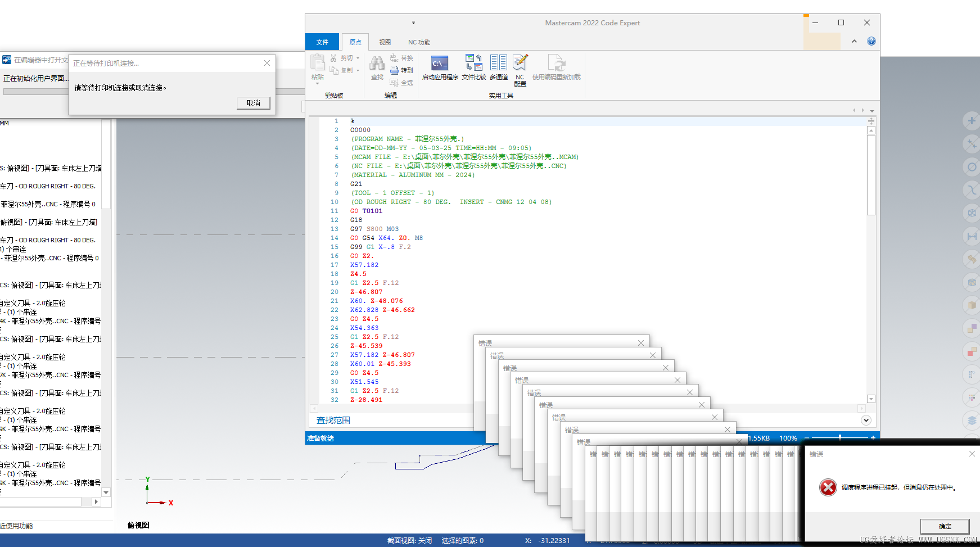Screen dimensions: 980x547
Task: Click the code editor vertical scrollbar
Action: pyautogui.click(x=871, y=175)
